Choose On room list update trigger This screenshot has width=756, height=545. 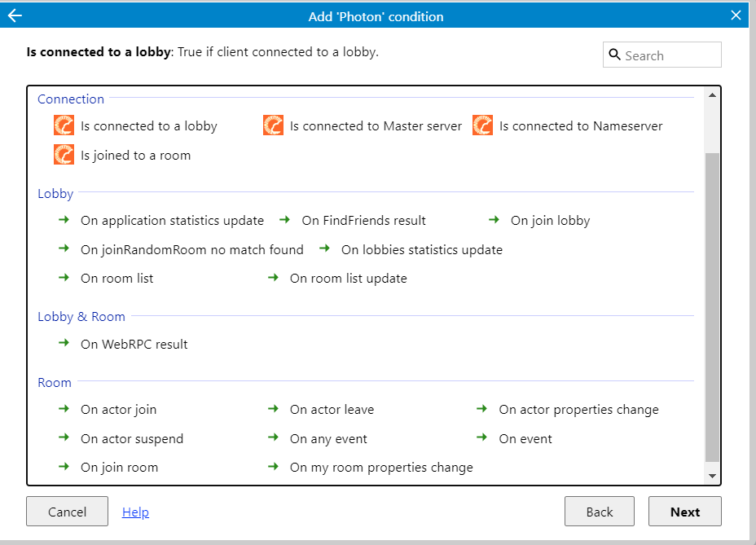click(x=348, y=279)
